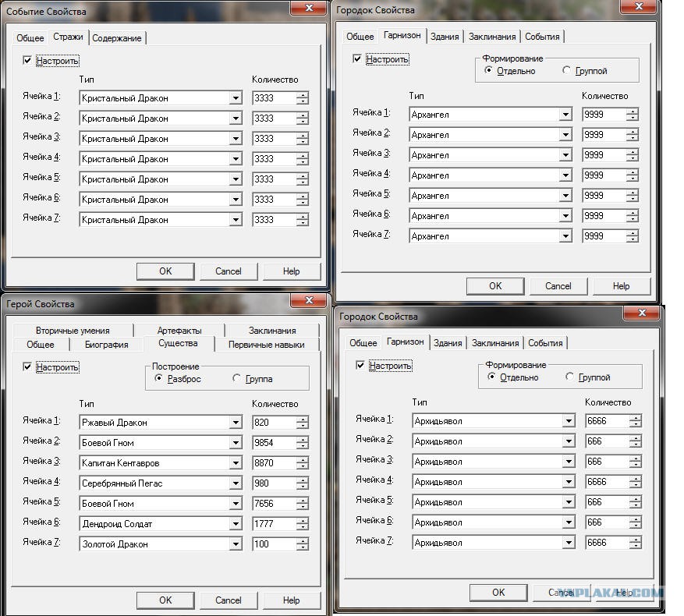Click OK in Событие Свойства window
The image size is (684, 616).
(165, 271)
